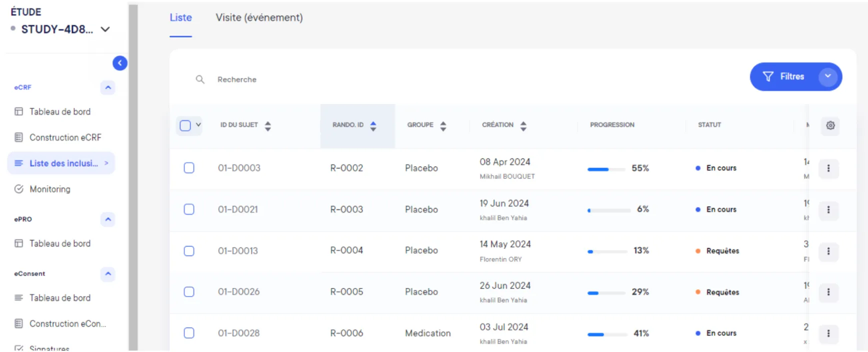Open row actions menu for 01-D0026
This screenshot has width=868, height=352.
click(x=828, y=292)
